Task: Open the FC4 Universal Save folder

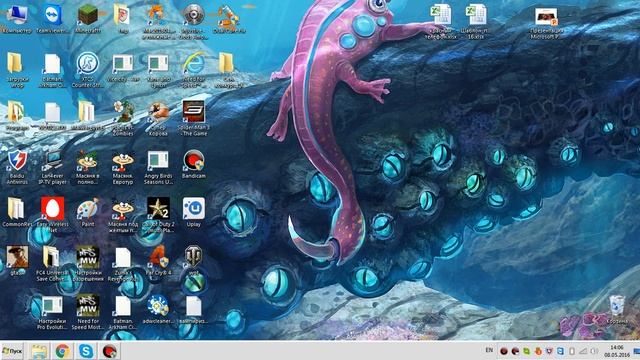Action: [x=52, y=264]
